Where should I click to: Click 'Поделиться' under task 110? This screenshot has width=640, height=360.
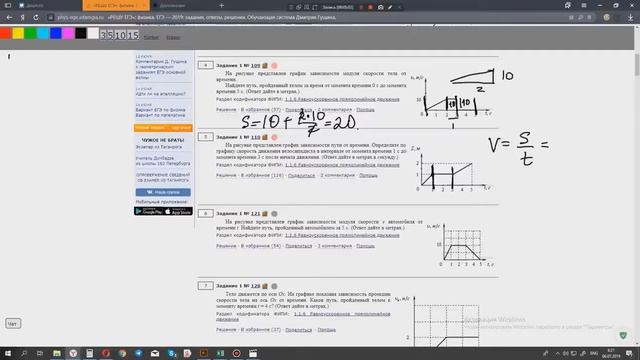point(301,176)
